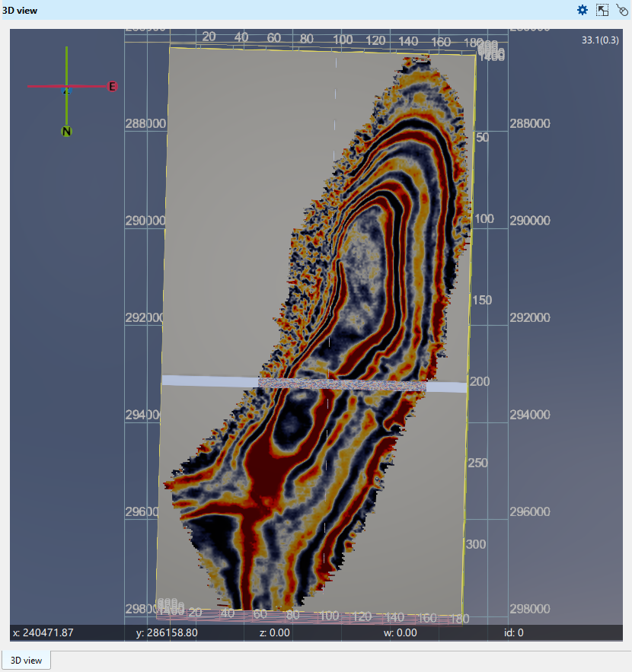Viewport: 632px width, 672px height.
Task: Click the 290000 label on the left axis
Action: 145,221
